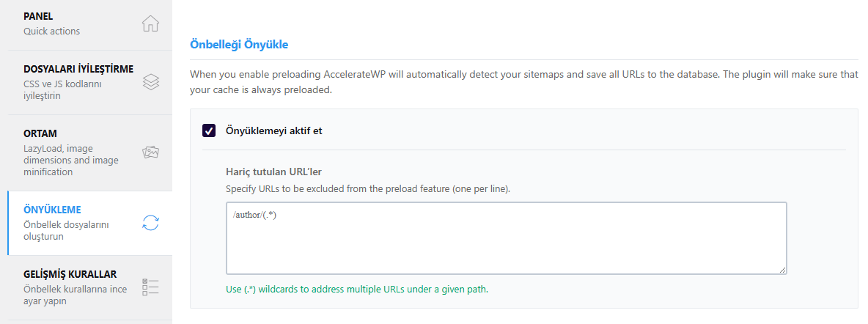The height and width of the screenshot is (324, 868).
Task: Toggle the Önyüklemeyi aktif et checkbox
Action: (x=208, y=130)
